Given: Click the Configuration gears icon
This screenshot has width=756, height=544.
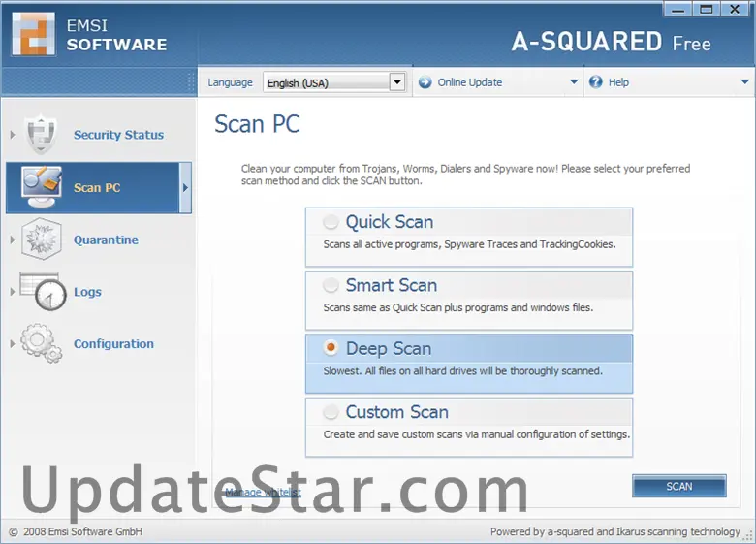Looking at the screenshot, I should click(x=41, y=343).
